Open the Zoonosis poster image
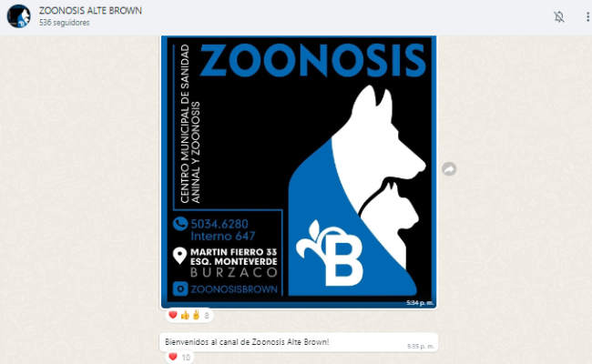 [x=299, y=172]
